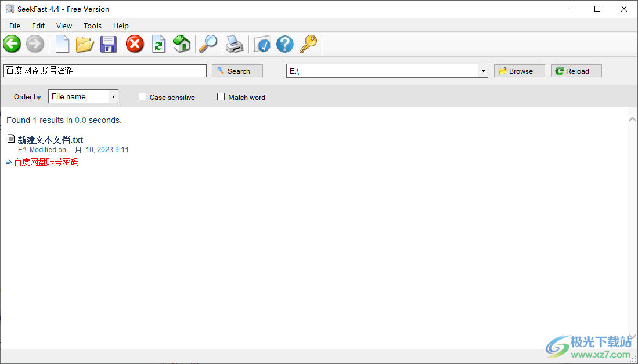Screen dimensions: 638x364
Task: Click the 'Found 1 results in 0.0 seconds.' text
Action: [x=64, y=120]
